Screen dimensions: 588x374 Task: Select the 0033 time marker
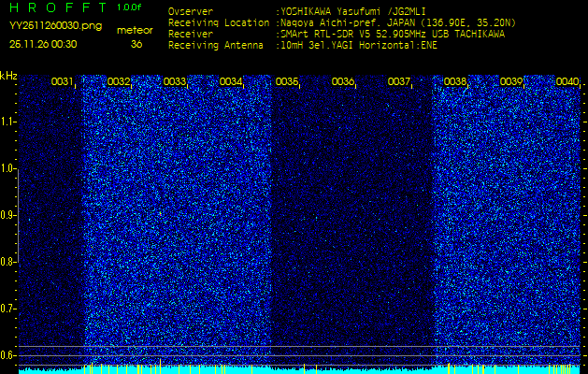pyautogui.click(x=175, y=81)
